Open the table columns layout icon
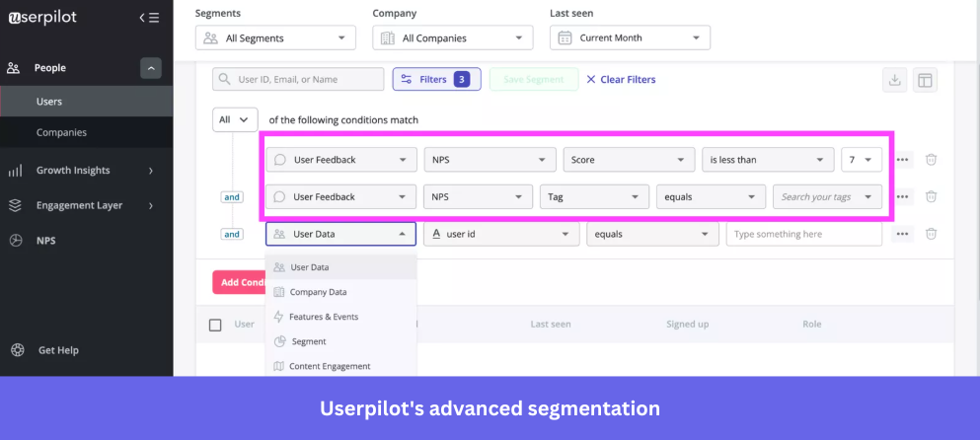 pyautogui.click(x=925, y=80)
